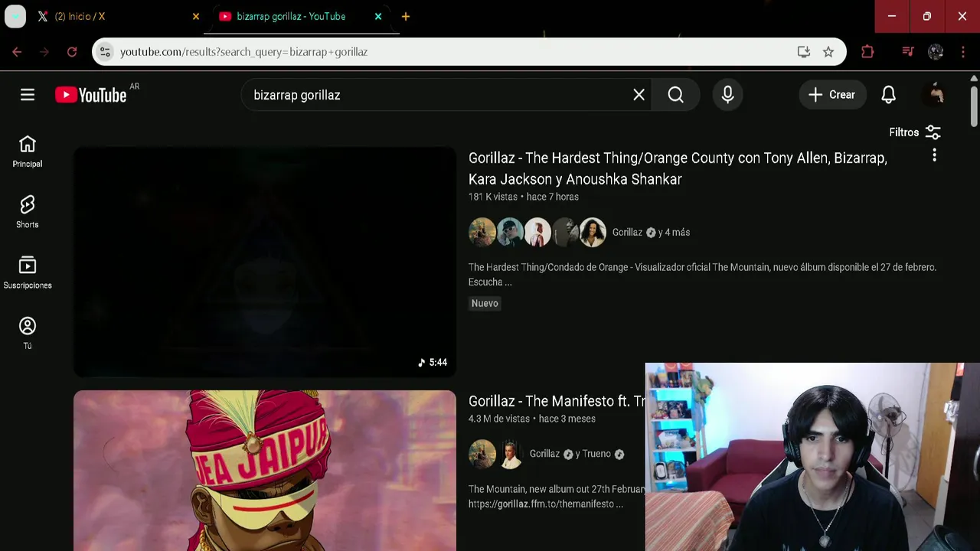
Task: Click the install app icon in address bar
Action: point(803,52)
